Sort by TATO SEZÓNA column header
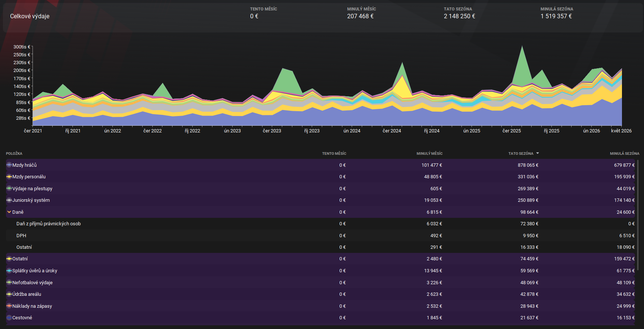644x329 pixels. 521,154
